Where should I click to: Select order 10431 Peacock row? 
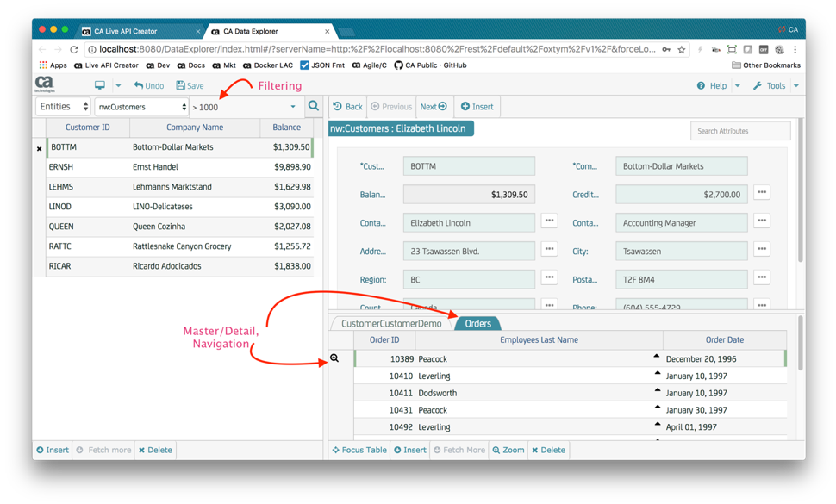(571, 410)
